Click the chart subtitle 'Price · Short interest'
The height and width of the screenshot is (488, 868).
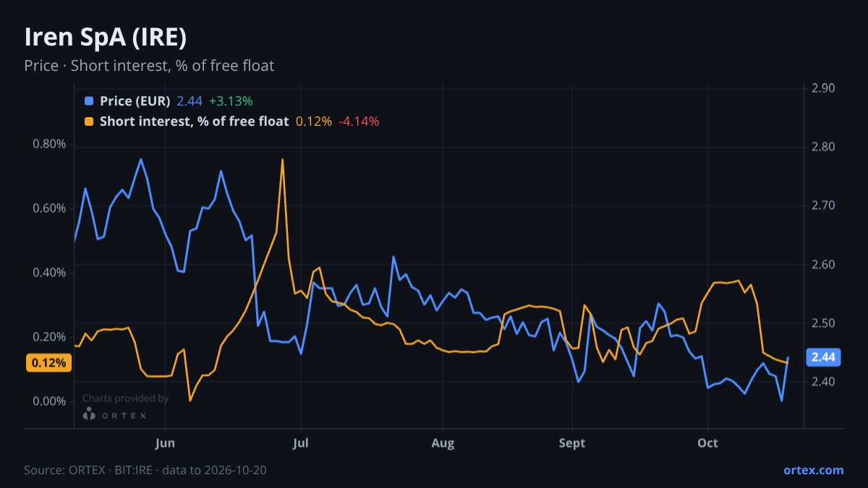(149, 66)
